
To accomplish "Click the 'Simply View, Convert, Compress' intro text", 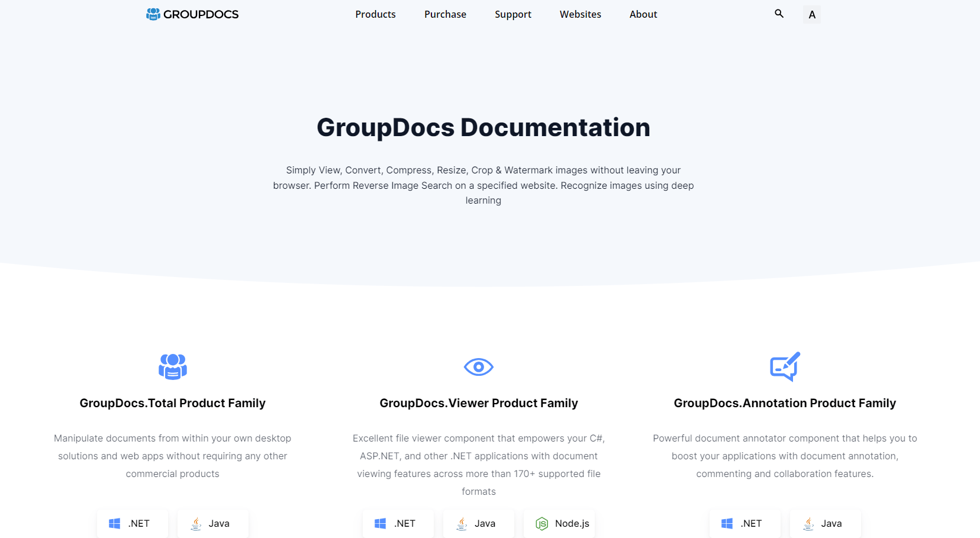I will (483, 185).
